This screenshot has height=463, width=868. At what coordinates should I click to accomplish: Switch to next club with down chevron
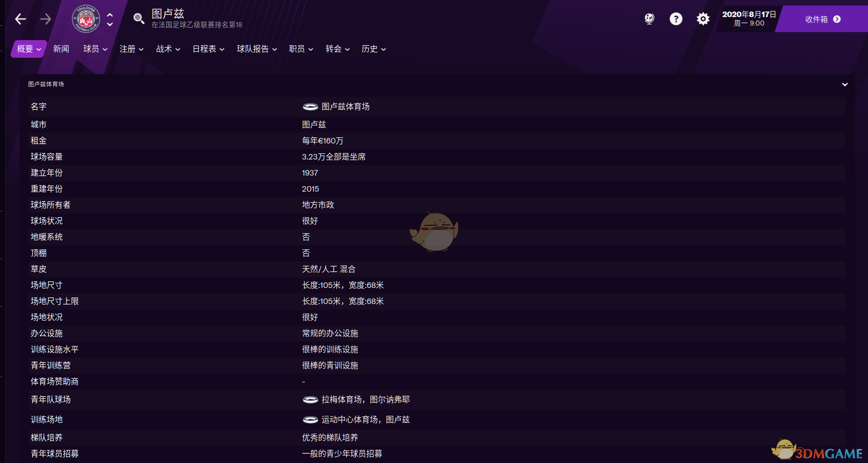(x=110, y=24)
